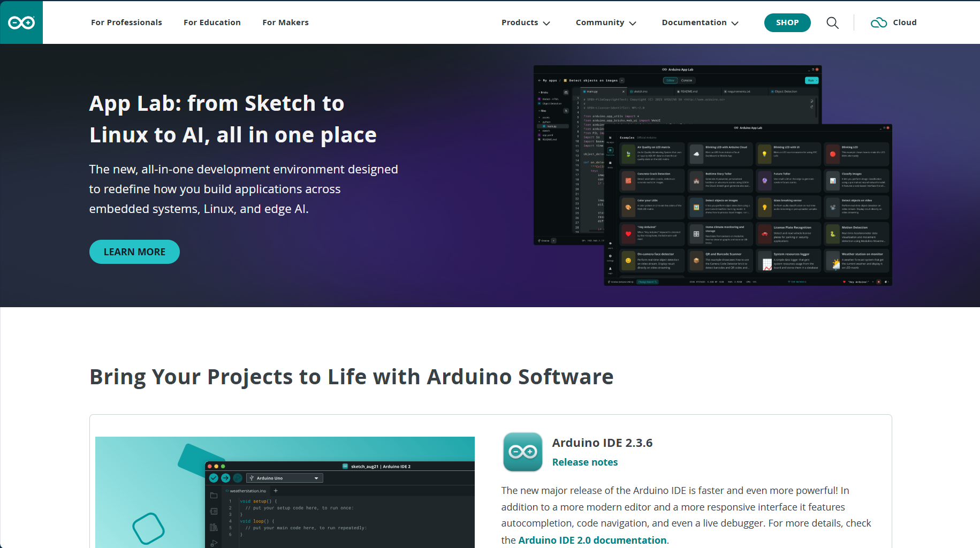The height and width of the screenshot is (548, 980).
Task: Open the Arduino Uno board selector
Action: 285,478
